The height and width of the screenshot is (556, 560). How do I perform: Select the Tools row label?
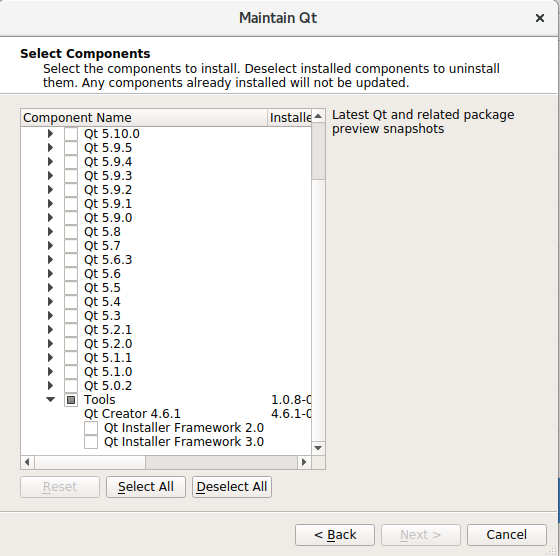coord(99,400)
